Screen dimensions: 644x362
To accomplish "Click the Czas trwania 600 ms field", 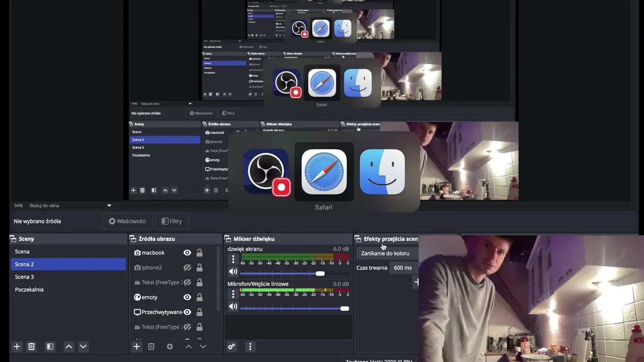I will click(x=405, y=268).
